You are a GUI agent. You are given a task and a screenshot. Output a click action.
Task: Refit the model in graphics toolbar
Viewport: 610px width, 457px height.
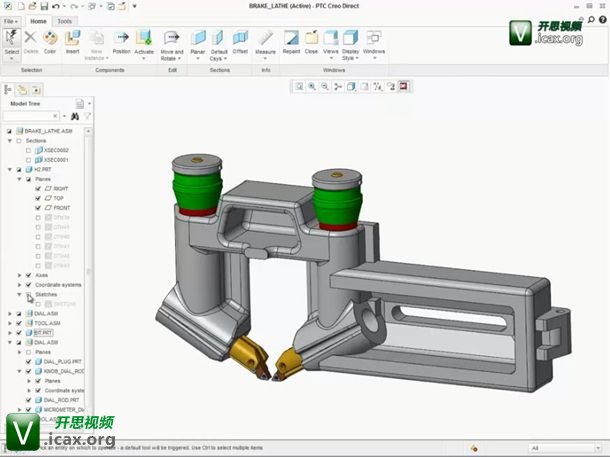pos(299,86)
